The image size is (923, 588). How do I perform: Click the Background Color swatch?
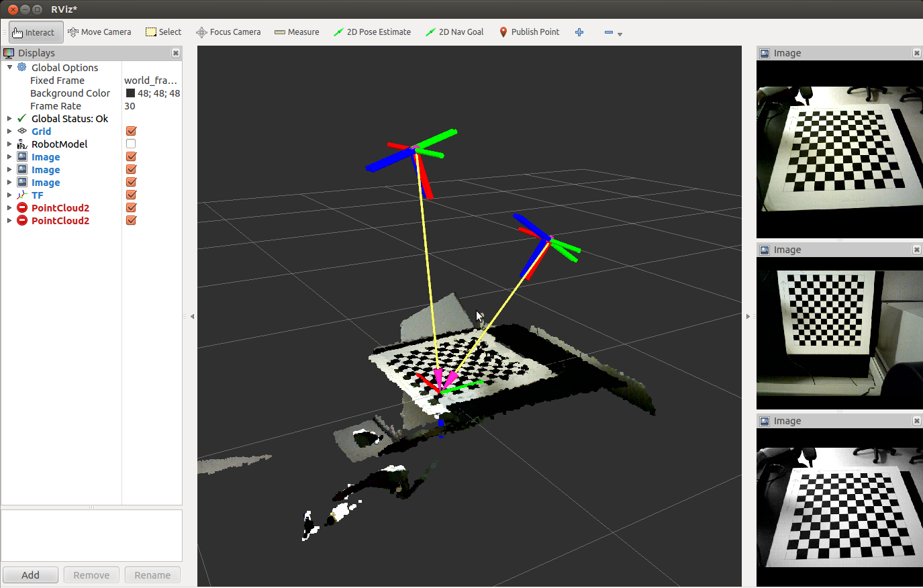point(130,93)
